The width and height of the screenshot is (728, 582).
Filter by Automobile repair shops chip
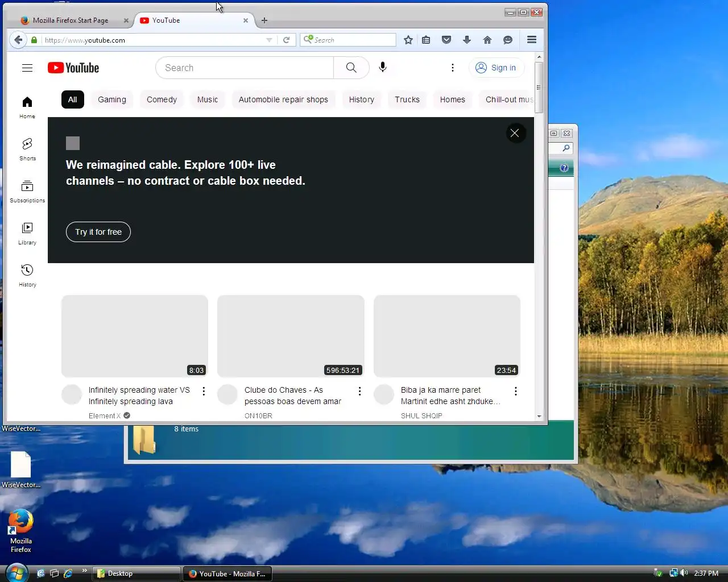point(283,99)
